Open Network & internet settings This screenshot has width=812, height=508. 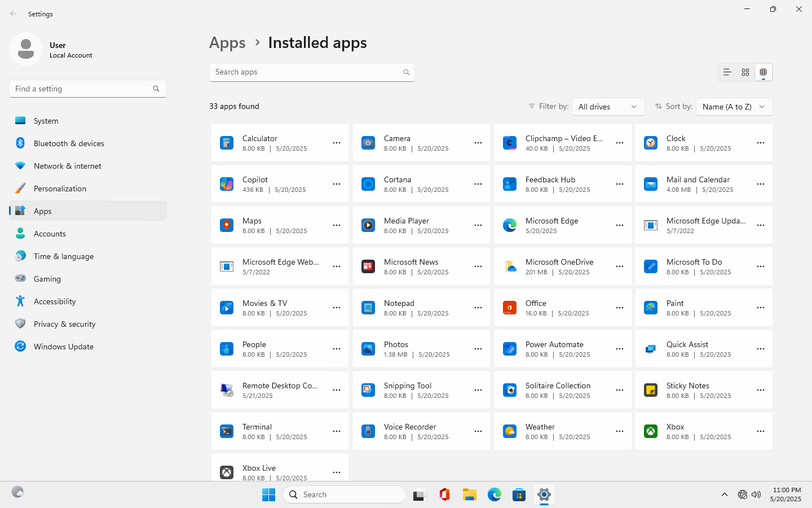(x=88, y=166)
